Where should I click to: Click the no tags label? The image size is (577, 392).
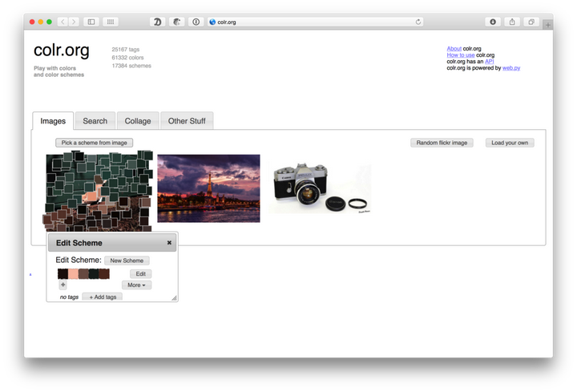point(69,297)
